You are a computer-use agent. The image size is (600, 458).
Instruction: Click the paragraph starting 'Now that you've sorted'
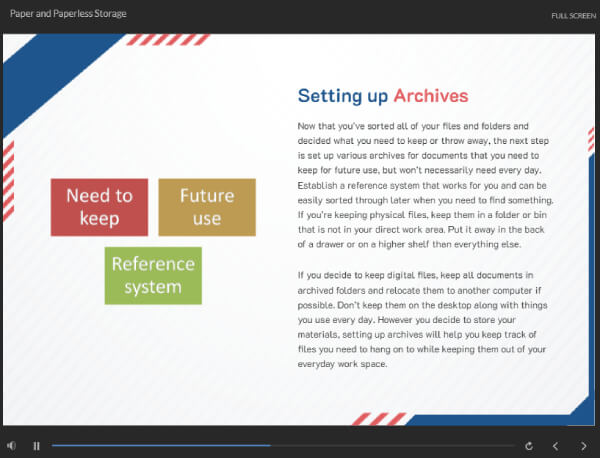tap(439, 186)
